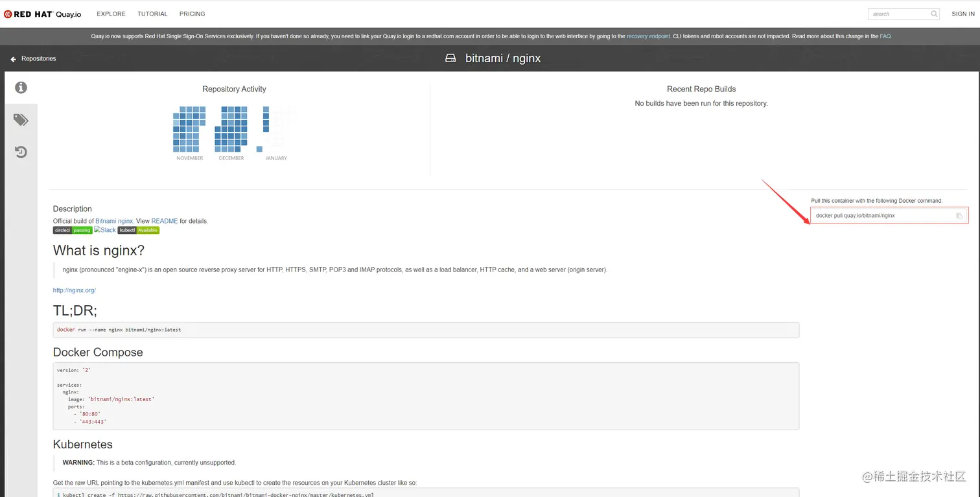
Task: Click the WARNING beta configuration note
Action: (x=149, y=463)
